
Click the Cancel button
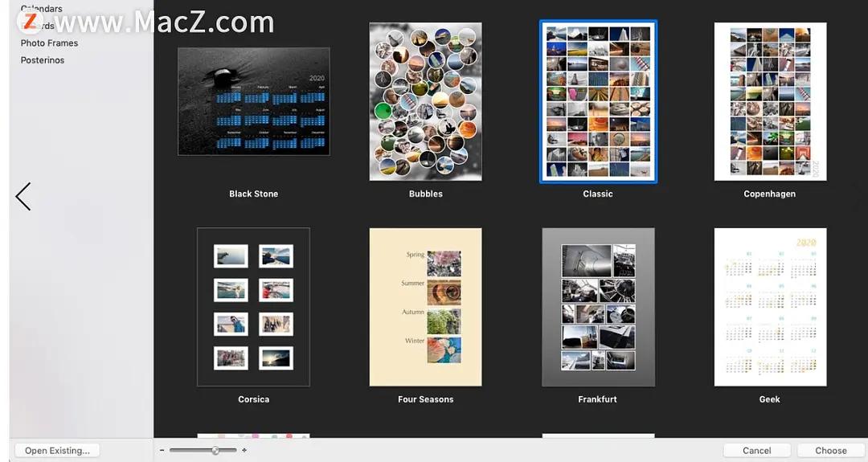(757, 451)
